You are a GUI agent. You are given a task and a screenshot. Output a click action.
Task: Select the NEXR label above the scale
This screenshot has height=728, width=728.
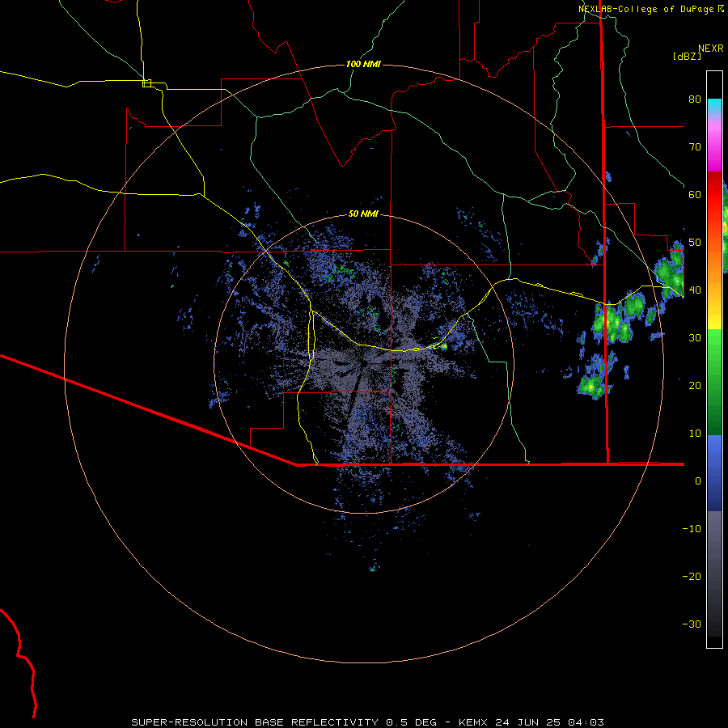coord(711,49)
